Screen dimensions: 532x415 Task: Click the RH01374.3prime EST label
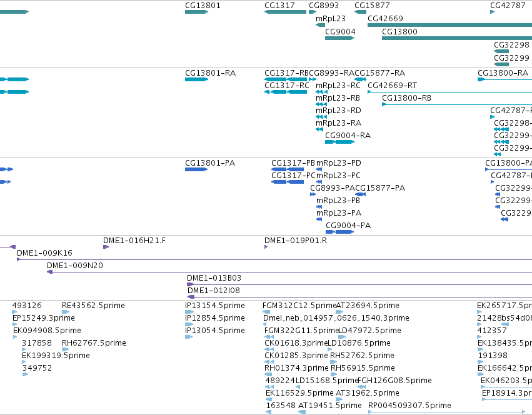(296, 369)
